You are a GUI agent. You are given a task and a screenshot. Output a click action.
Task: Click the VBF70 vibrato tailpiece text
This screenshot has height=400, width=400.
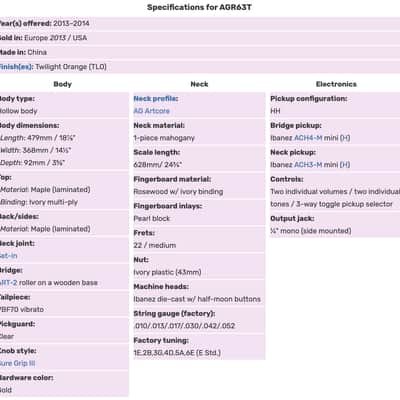point(22,310)
